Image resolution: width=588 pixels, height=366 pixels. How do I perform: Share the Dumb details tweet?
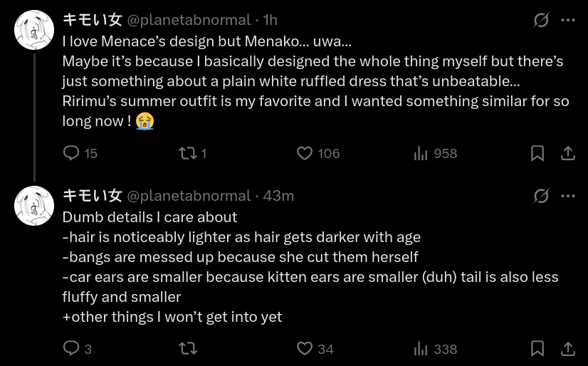pyautogui.click(x=568, y=348)
